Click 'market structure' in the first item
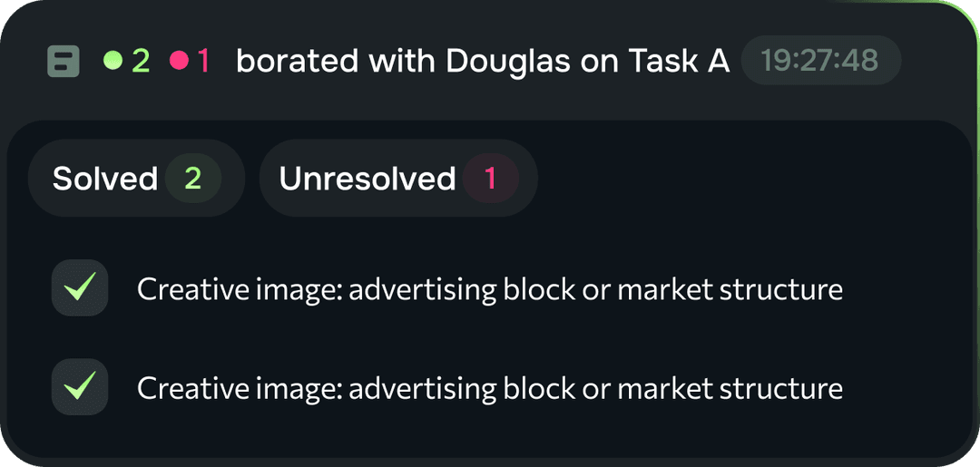Screen dimensions: 980x467 point(731,289)
